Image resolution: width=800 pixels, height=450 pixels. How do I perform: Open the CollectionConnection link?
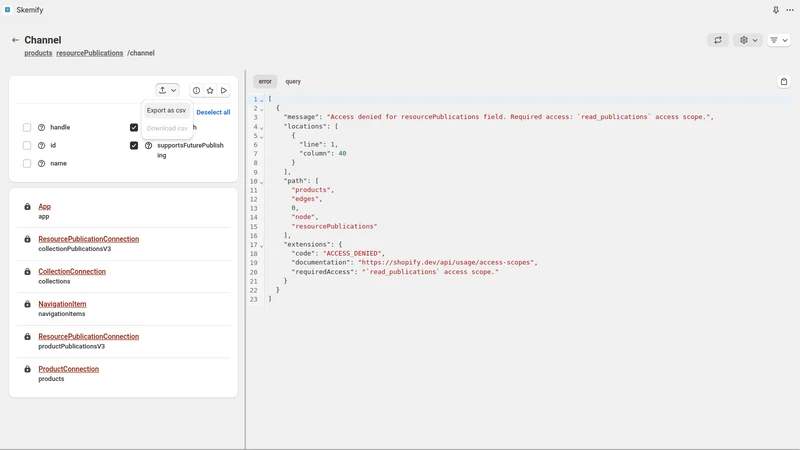[72, 271]
